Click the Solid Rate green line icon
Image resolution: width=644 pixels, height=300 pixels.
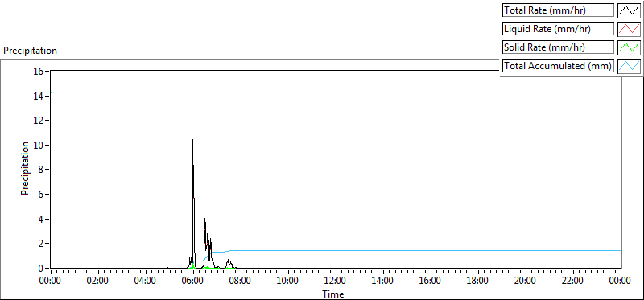(629, 47)
